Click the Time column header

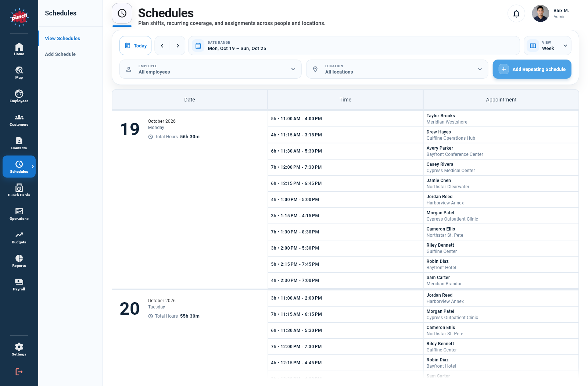[x=345, y=100]
